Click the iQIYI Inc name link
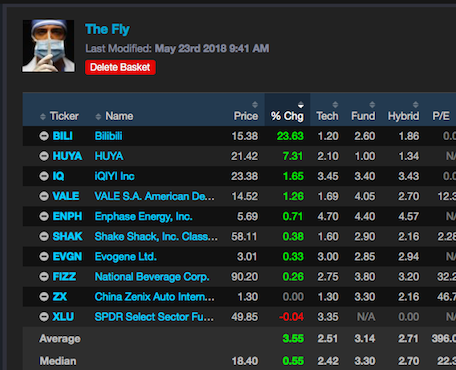This screenshot has width=456, height=370. pos(114,176)
